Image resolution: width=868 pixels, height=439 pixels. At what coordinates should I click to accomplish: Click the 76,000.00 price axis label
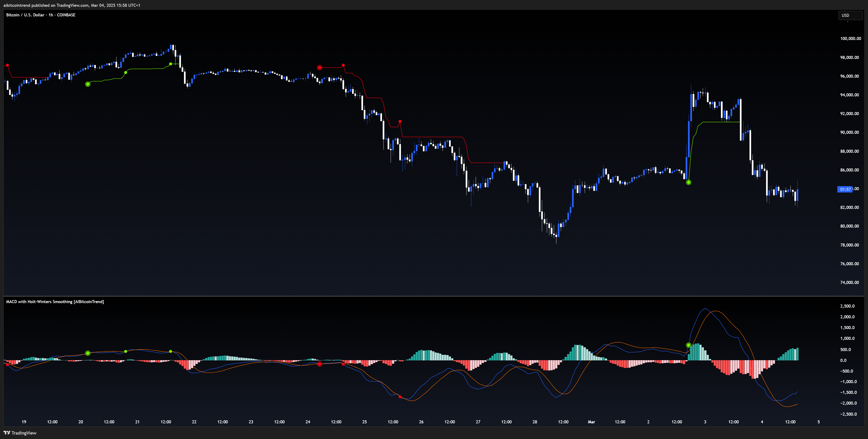(x=850, y=264)
